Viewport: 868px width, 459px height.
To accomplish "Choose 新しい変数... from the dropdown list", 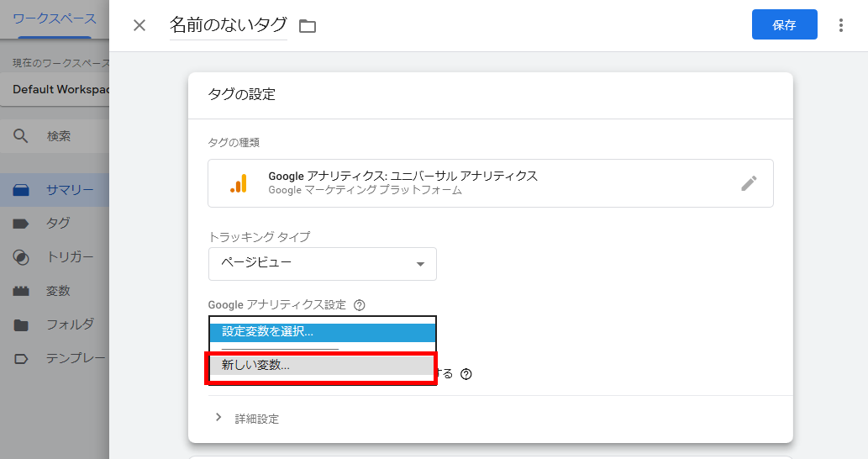I will point(321,365).
